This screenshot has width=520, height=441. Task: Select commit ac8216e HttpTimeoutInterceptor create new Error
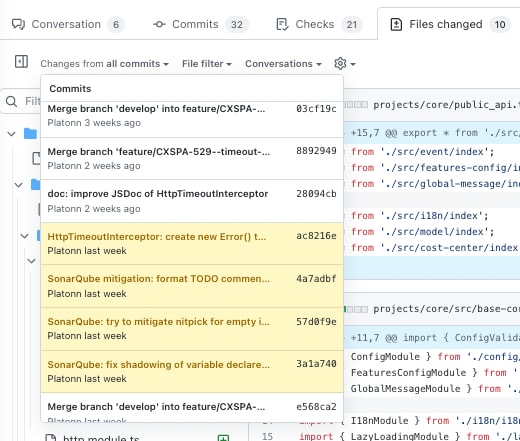coord(192,244)
